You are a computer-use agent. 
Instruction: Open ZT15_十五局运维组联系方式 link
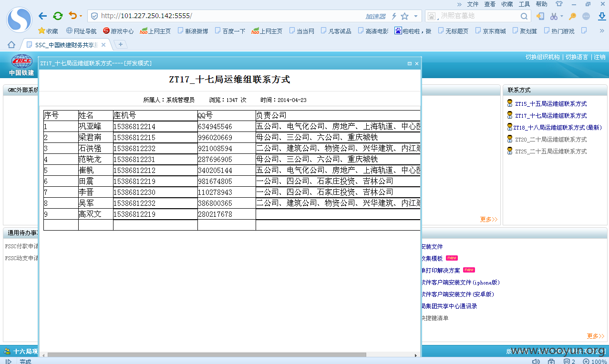[x=551, y=104]
